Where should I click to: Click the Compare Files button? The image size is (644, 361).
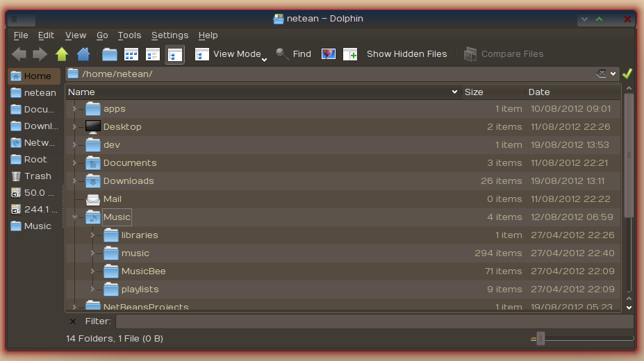[504, 54]
